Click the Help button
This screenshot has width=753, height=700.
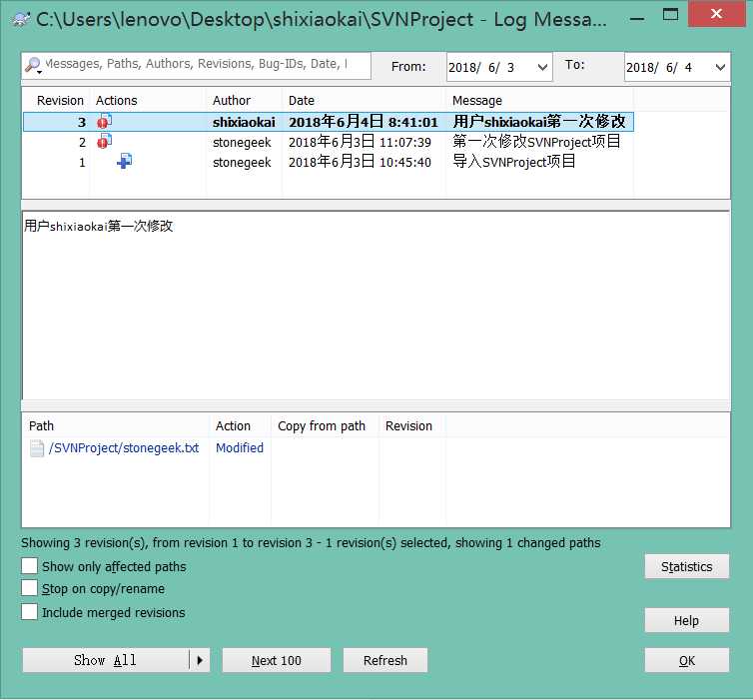[687, 620]
